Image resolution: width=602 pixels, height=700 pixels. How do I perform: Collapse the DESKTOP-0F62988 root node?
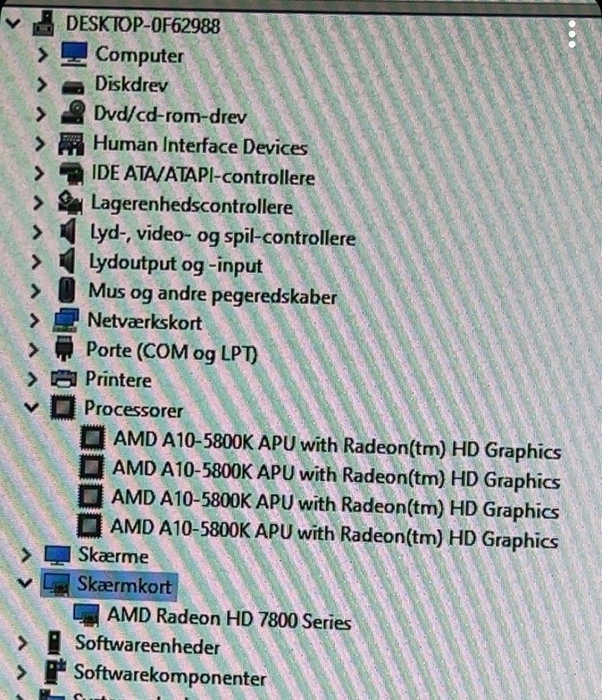14,23
